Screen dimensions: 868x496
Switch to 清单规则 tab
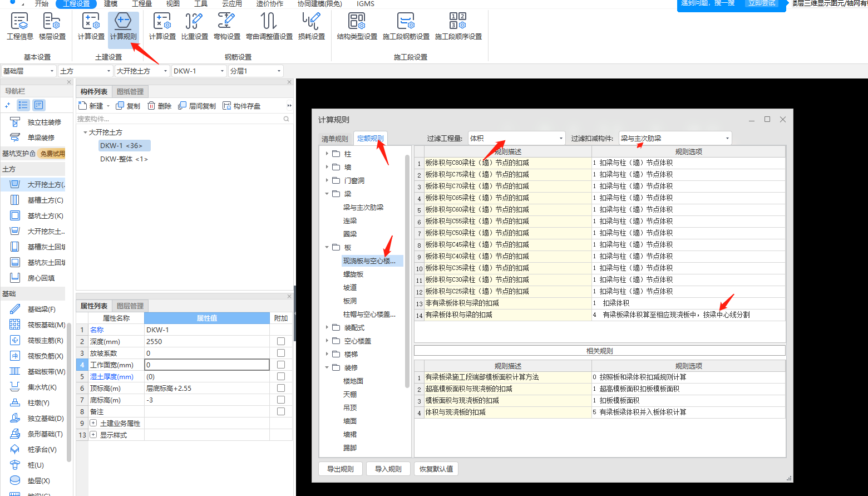tap(335, 139)
